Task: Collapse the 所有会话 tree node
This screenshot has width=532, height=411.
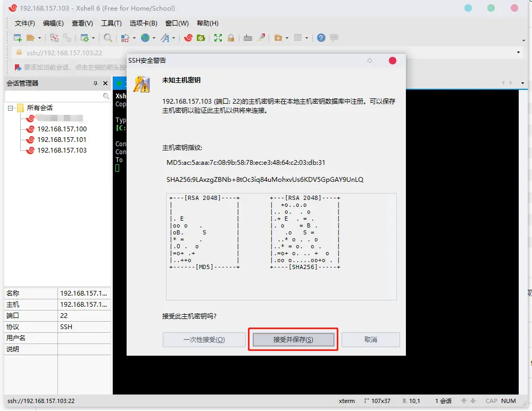Action: [10, 108]
